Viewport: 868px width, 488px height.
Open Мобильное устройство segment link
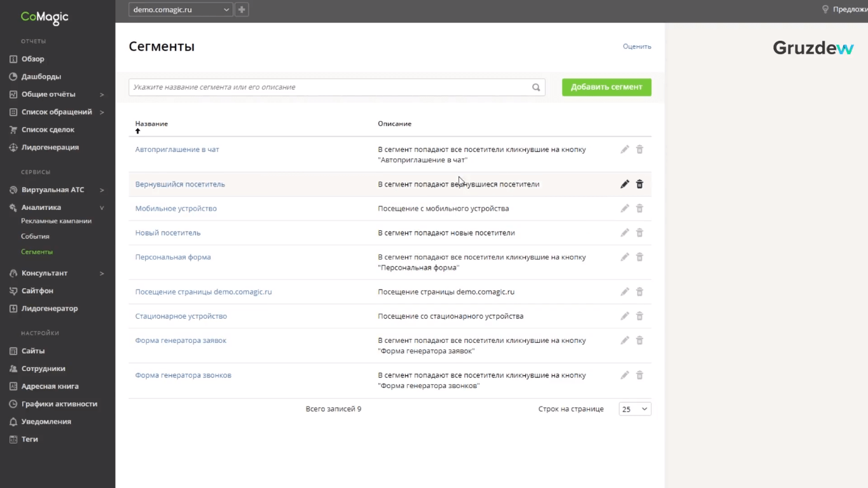coord(176,209)
